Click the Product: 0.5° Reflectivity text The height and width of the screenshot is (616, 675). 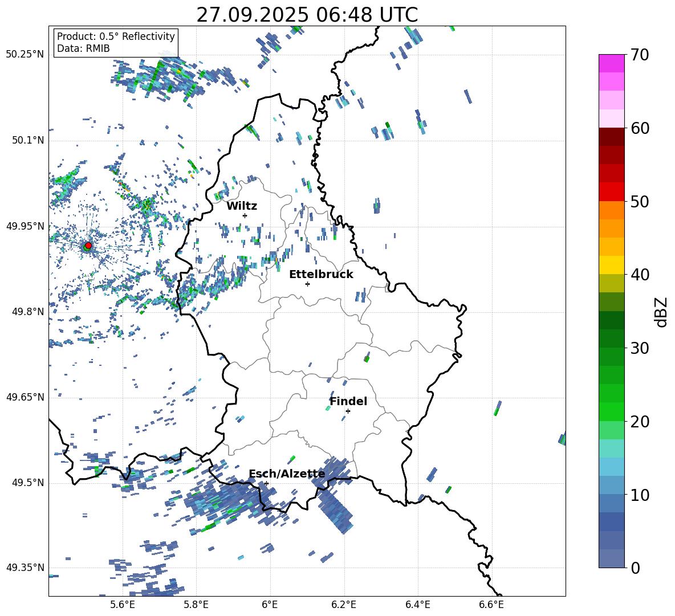[x=116, y=36]
